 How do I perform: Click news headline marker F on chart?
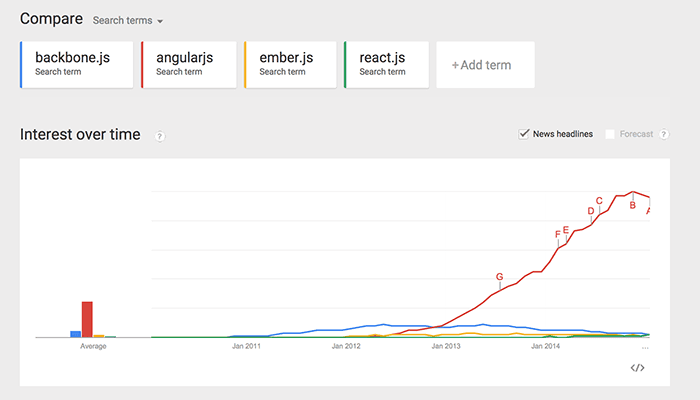click(x=557, y=235)
